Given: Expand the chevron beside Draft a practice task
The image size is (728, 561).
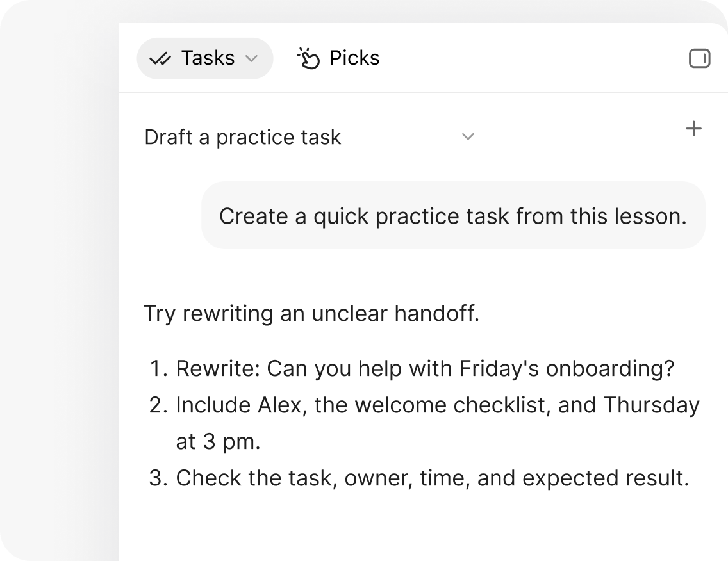Looking at the screenshot, I should point(468,136).
